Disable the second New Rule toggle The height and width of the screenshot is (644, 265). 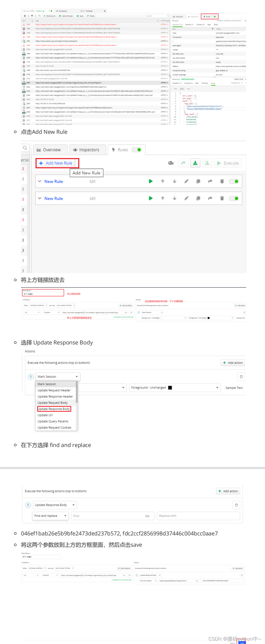pos(234,198)
